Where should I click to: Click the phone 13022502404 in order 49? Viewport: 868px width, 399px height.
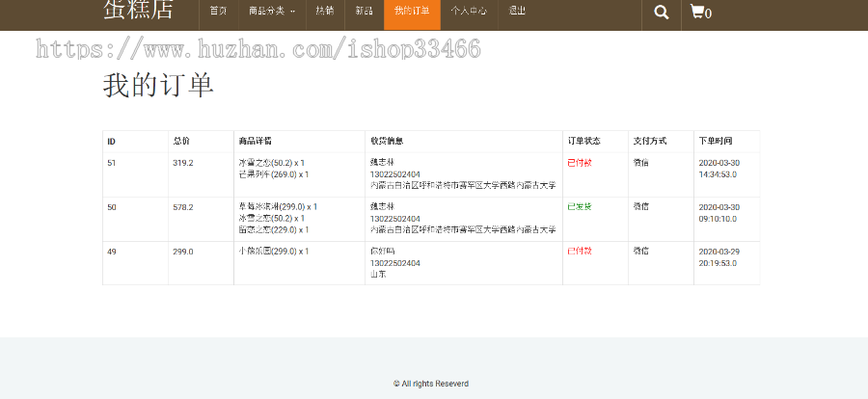(395, 263)
